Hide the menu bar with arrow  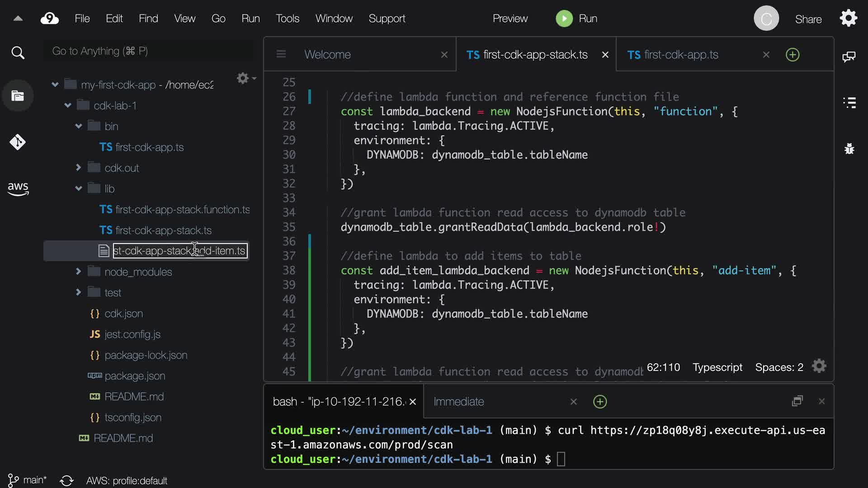18,19
